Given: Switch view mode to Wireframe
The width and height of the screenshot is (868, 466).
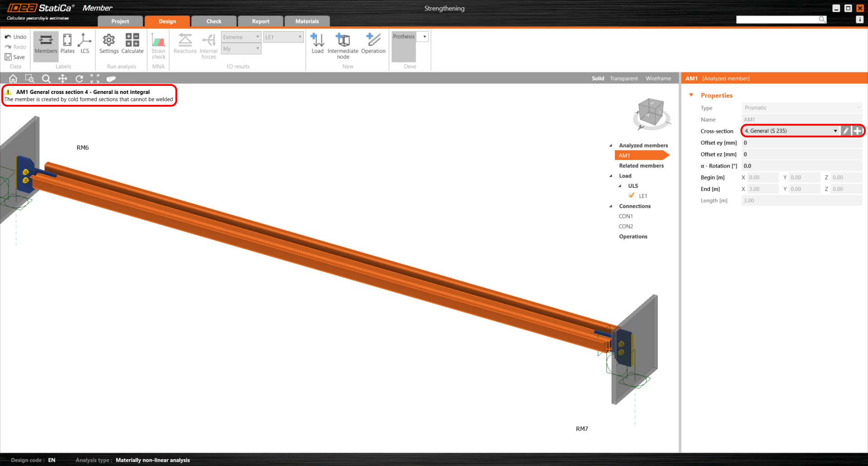Looking at the screenshot, I should click(658, 79).
